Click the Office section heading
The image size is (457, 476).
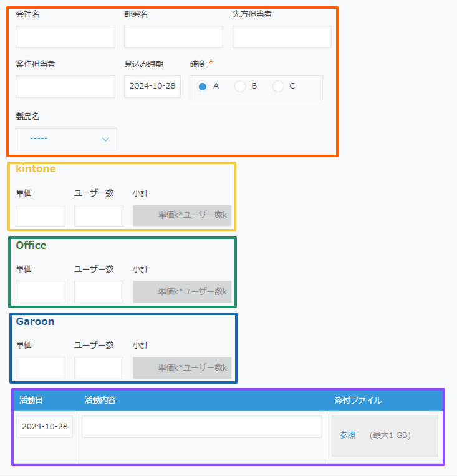pyautogui.click(x=31, y=245)
